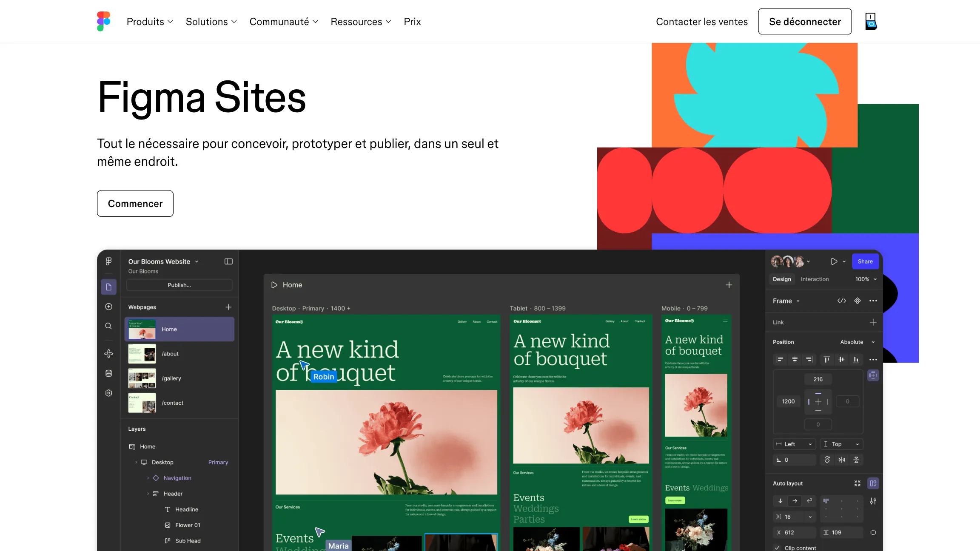Image resolution: width=980 pixels, height=551 pixels.
Task: Click the Commencer button
Action: tap(135, 204)
